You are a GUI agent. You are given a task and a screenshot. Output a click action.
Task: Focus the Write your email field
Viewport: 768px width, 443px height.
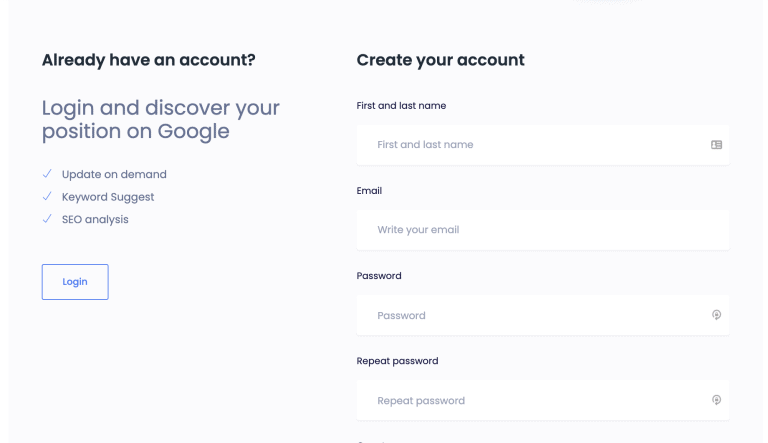[543, 230]
